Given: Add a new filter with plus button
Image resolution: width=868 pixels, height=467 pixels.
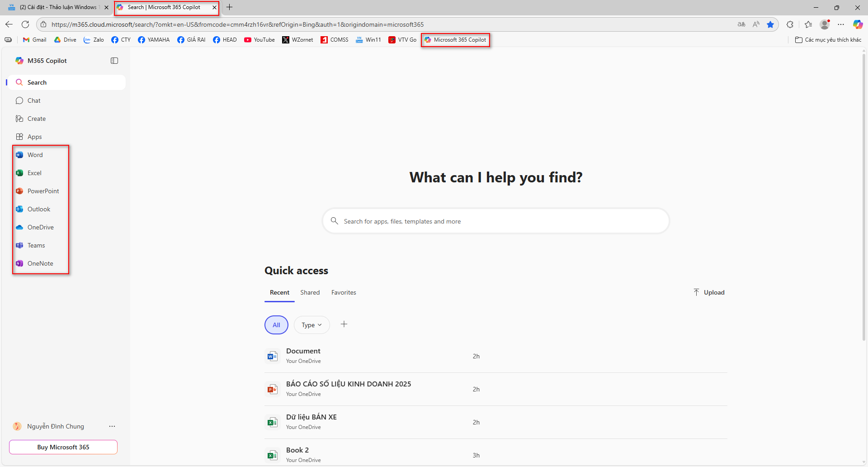Looking at the screenshot, I should coord(344,324).
